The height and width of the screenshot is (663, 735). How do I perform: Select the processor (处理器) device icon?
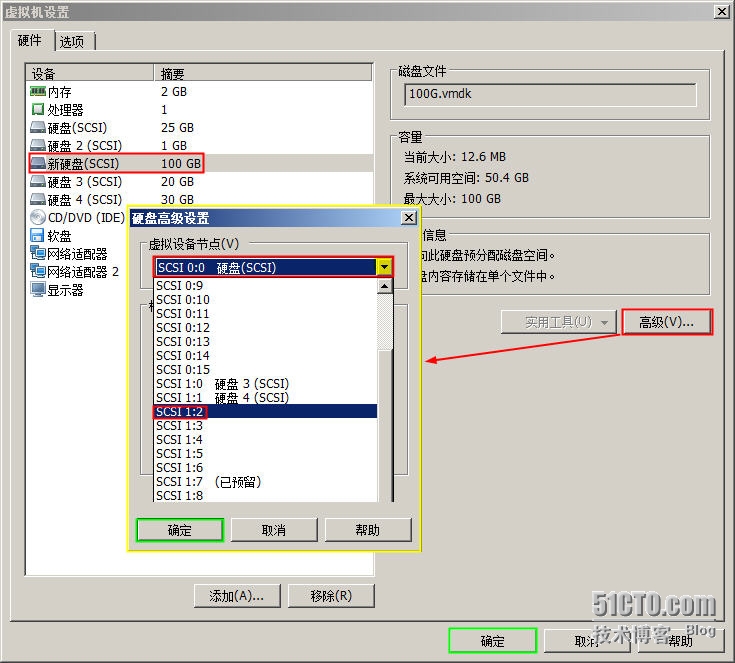pos(38,109)
